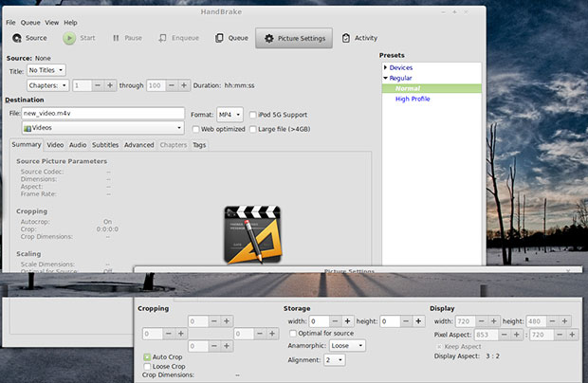This screenshot has height=383, width=588.
Task: Switch to the Video tab
Action: pos(55,145)
